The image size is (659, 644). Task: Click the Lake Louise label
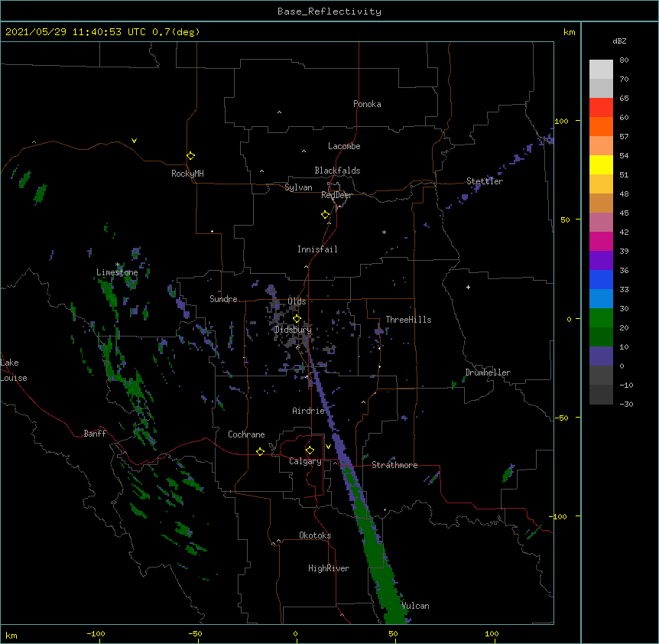click(x=14, y=370)
